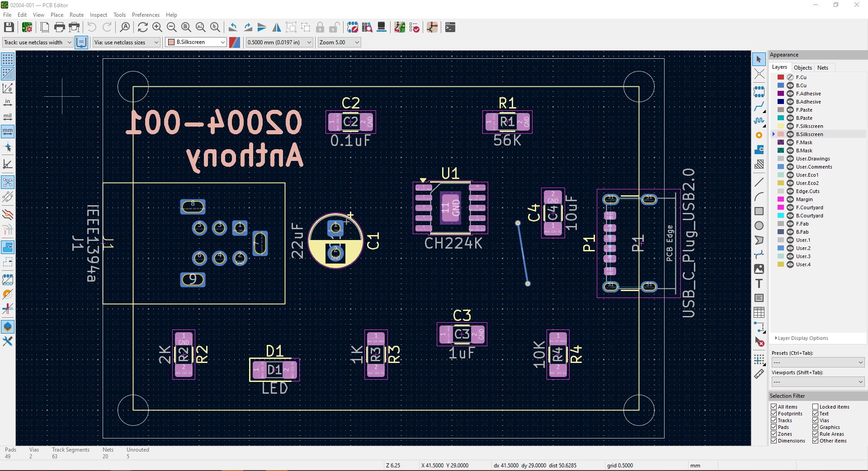Screen dimensions: 868x471
Task: Enable the Locked items filter checkbox
Action: tap(816, 407)
